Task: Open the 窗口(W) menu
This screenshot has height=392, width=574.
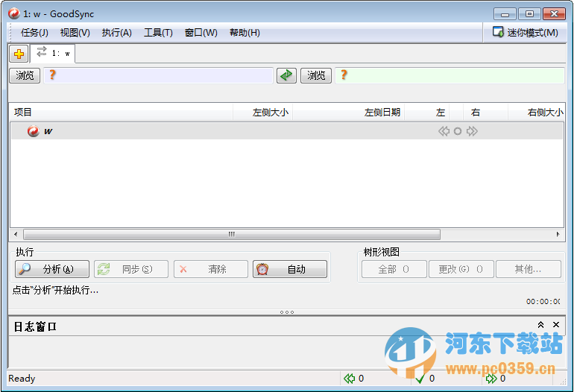Action: coord(201,33)
